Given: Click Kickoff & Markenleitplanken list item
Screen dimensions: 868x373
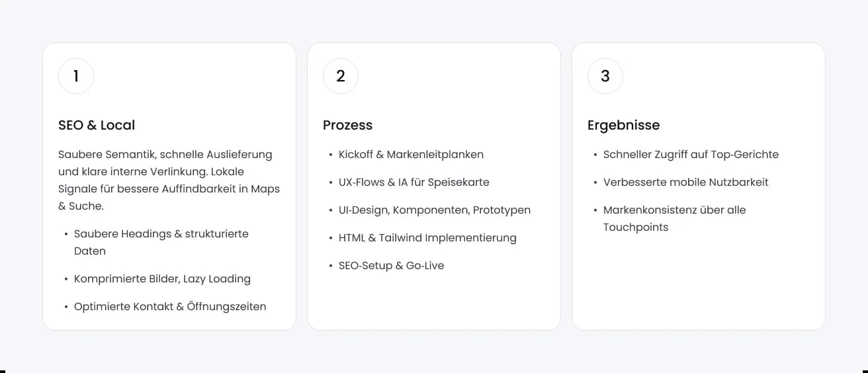Looking at the screenshot, I should [411, 154].
